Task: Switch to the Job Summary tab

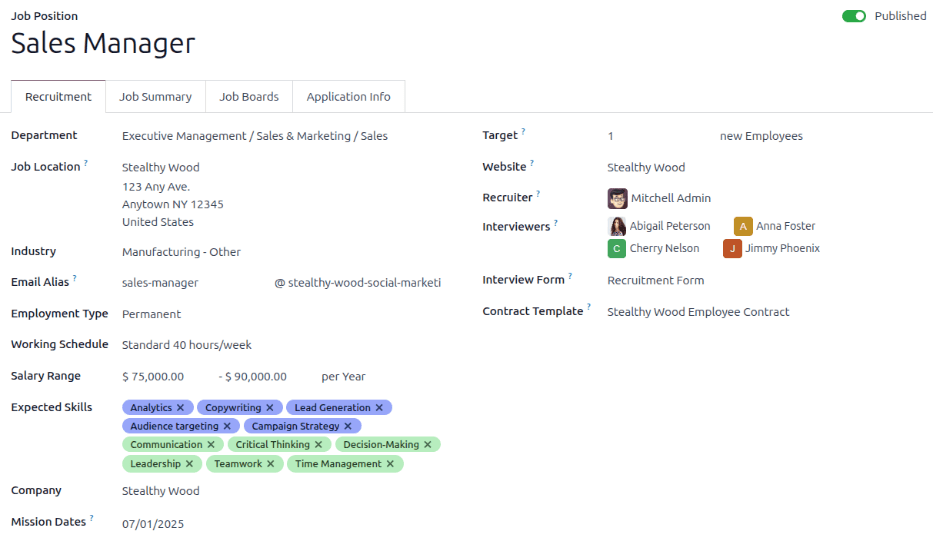Action: (x=155, y=97)
